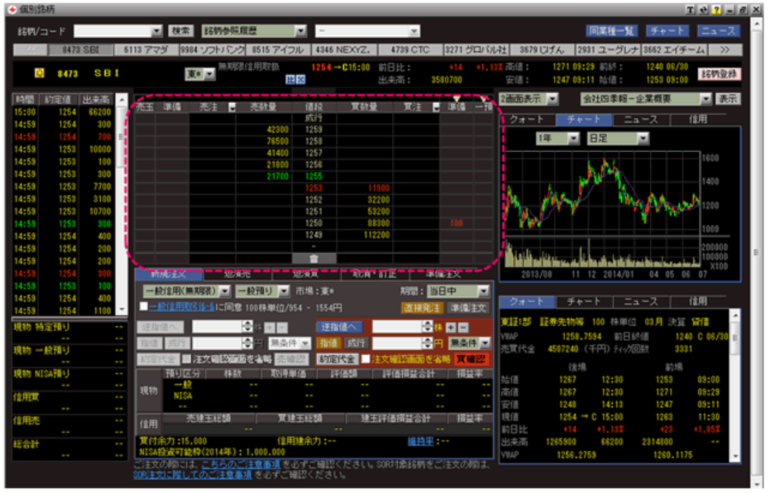Click the main window right vertical scrollbar
Viewport: 768px width, 493px height.
[757, 252]
